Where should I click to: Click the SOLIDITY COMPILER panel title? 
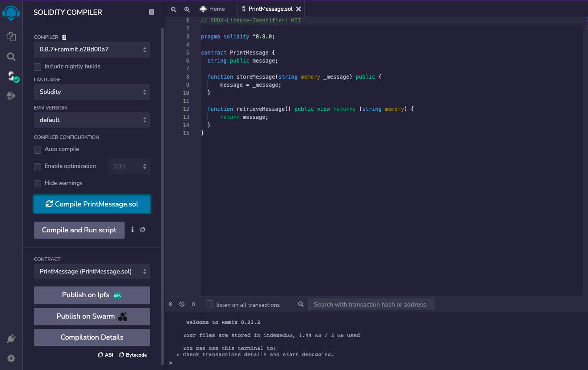68,13
